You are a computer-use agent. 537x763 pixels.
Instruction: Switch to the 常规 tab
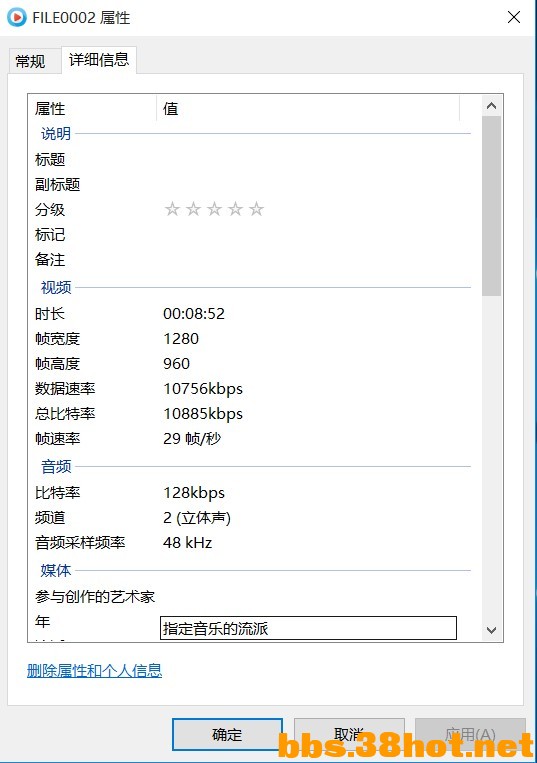point(30,61)
